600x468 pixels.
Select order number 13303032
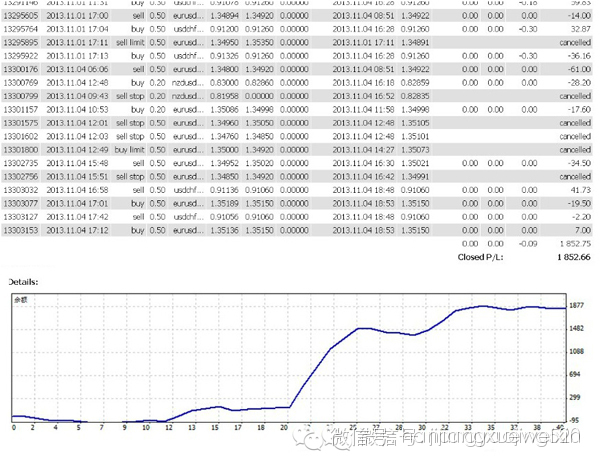tap(21, 190)
